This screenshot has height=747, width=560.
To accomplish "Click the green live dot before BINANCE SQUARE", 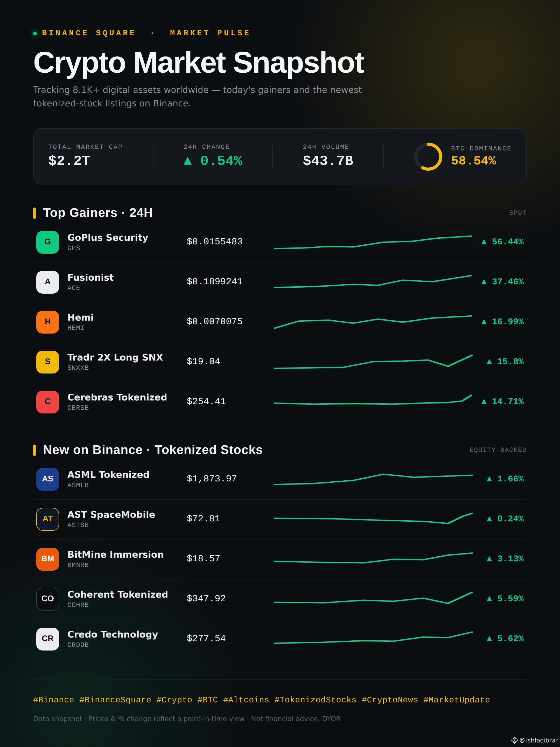I will (x=35, y=33).
